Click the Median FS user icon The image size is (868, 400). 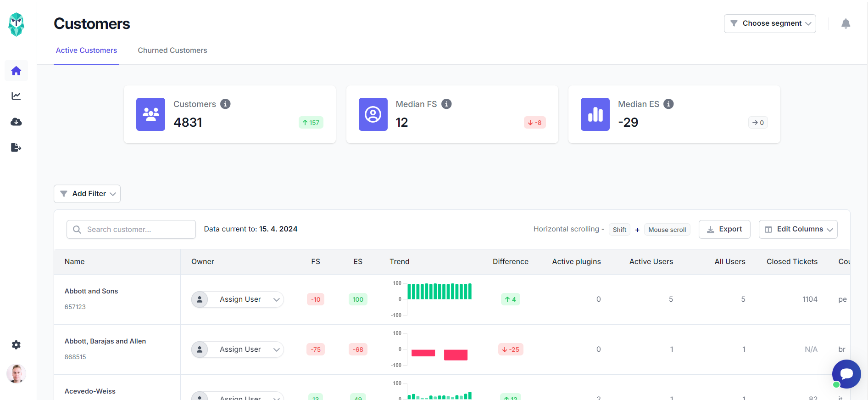tap(373, 114)
